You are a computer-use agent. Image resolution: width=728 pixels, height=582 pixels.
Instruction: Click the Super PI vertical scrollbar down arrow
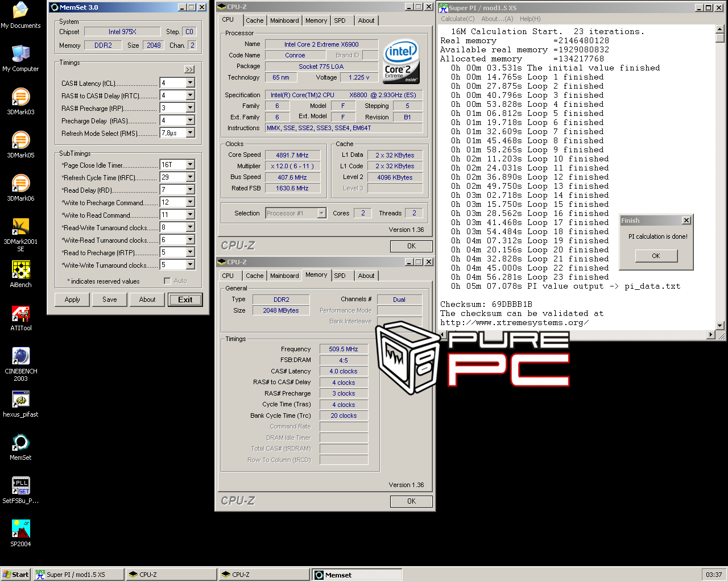(x=719, y=326)
